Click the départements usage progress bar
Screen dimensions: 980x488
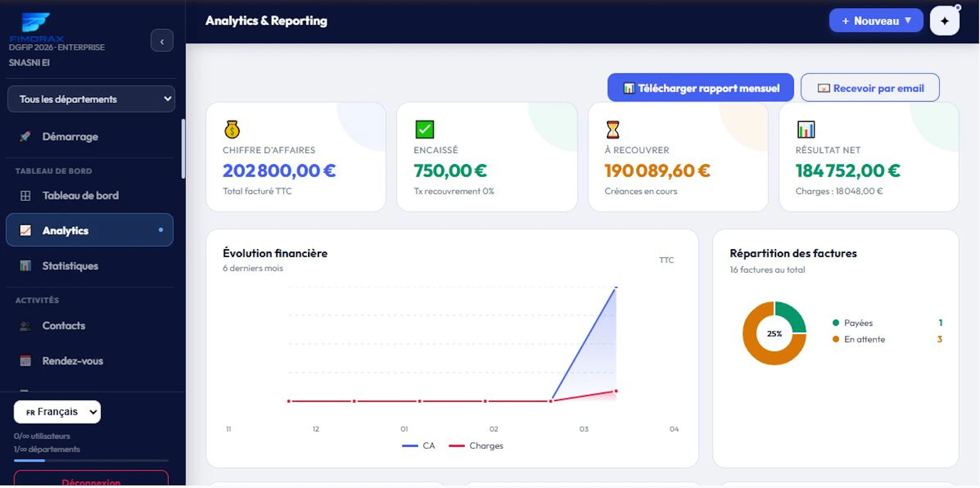pos(91,460)
